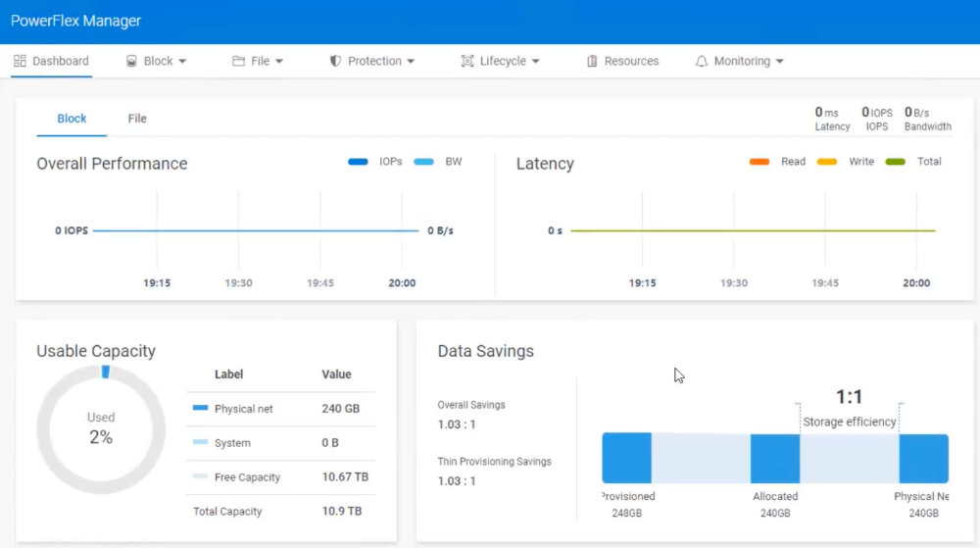
Task: Click the Resources icon in navbar
Action: 592,61
